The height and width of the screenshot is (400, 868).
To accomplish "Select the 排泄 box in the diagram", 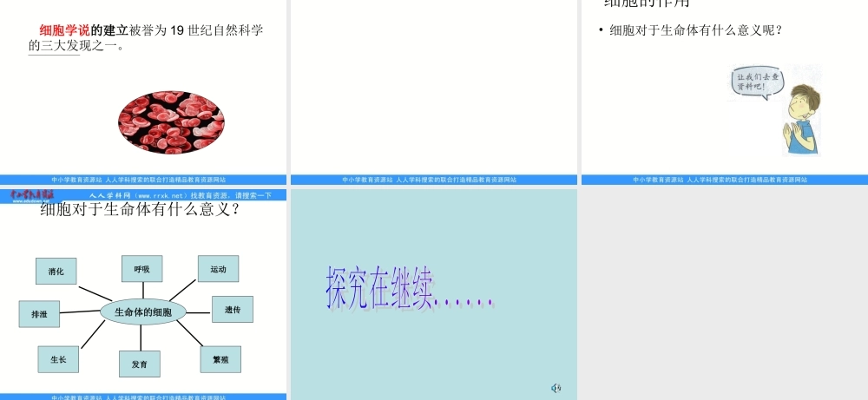I will click(39, 314).
